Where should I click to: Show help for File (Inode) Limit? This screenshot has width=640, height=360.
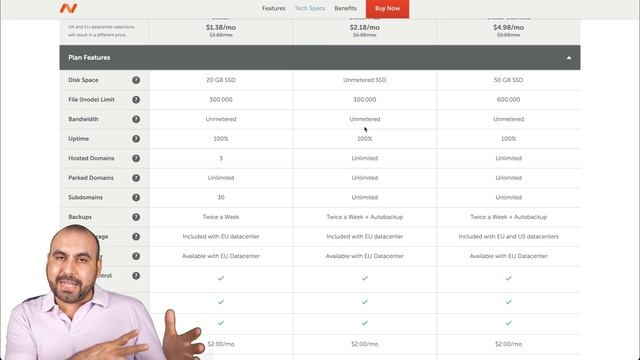tap(136, 100)
